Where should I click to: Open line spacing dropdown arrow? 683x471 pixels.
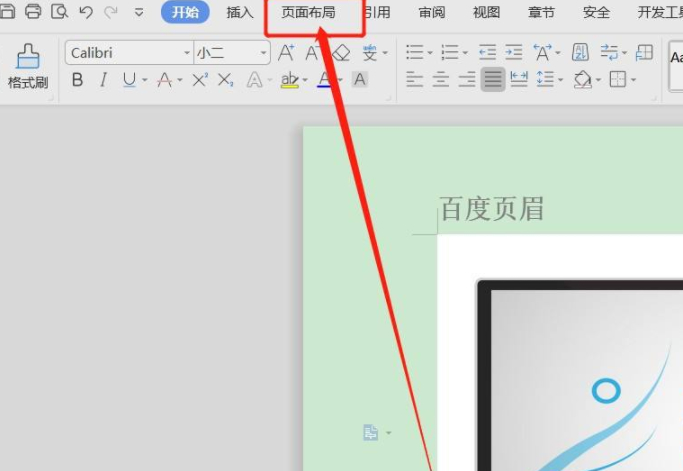click(561, 80)
